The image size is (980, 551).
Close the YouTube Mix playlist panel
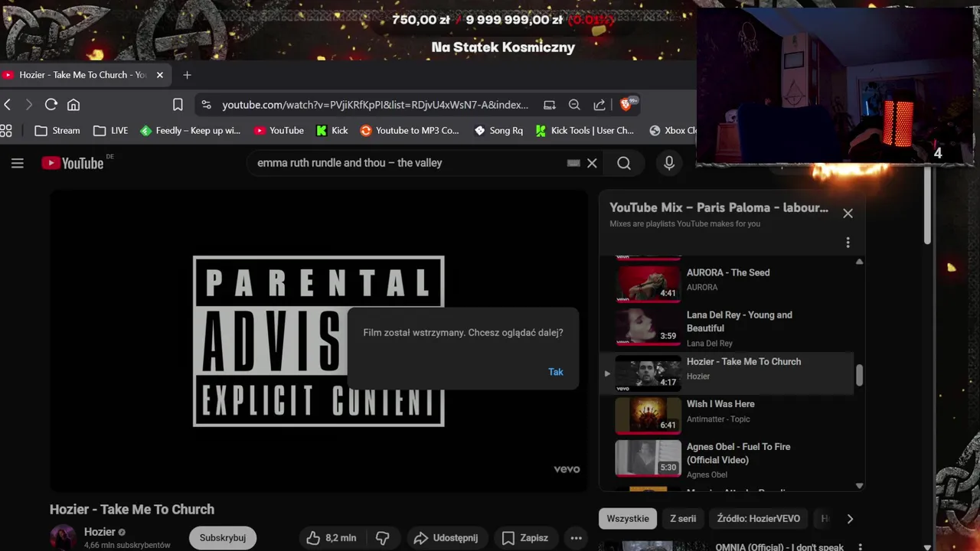click(x=848, y=214)
